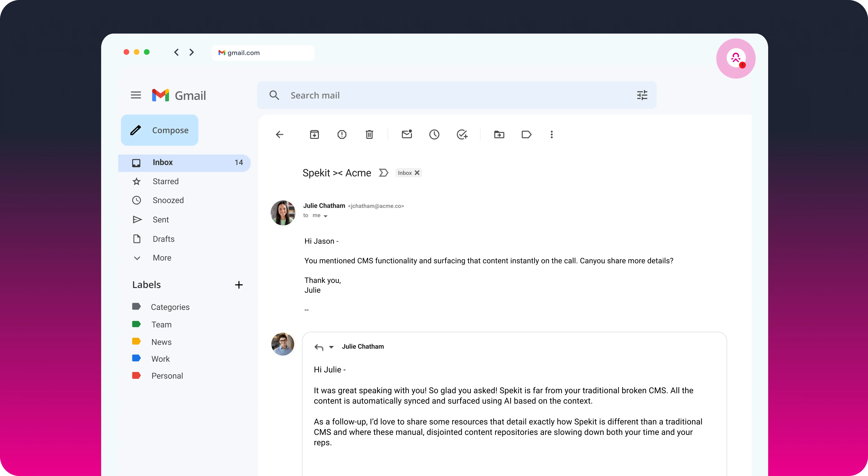This screenshot has height=476, width=868.
Task: Snooze this conversation clock icon
Action: point(434,135)
